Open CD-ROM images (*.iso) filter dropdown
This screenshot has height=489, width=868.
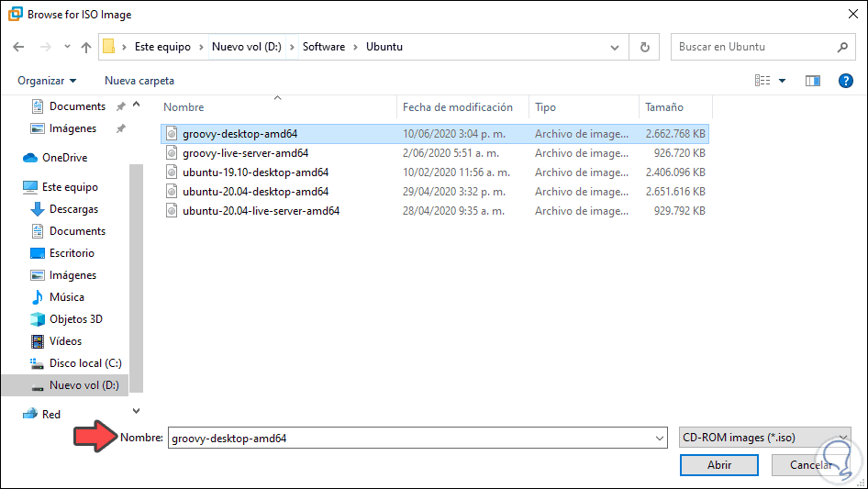click(x=765, y=438)
